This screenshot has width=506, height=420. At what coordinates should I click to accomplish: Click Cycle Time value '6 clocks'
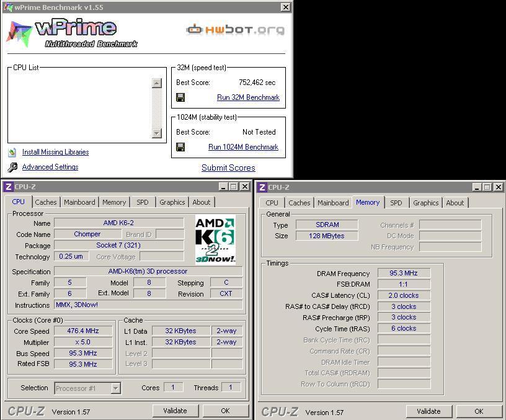[404, 328]
